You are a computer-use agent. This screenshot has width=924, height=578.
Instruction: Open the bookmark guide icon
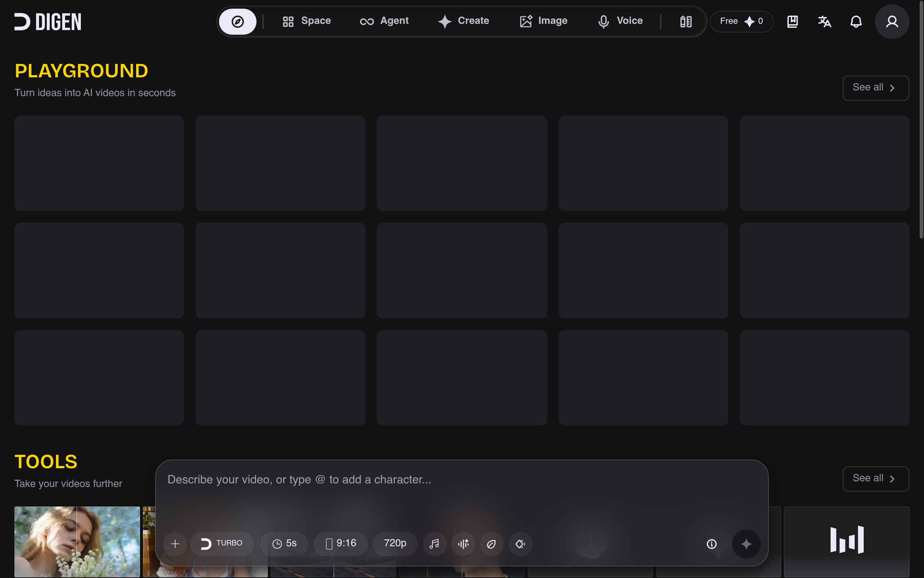[792, 21]
